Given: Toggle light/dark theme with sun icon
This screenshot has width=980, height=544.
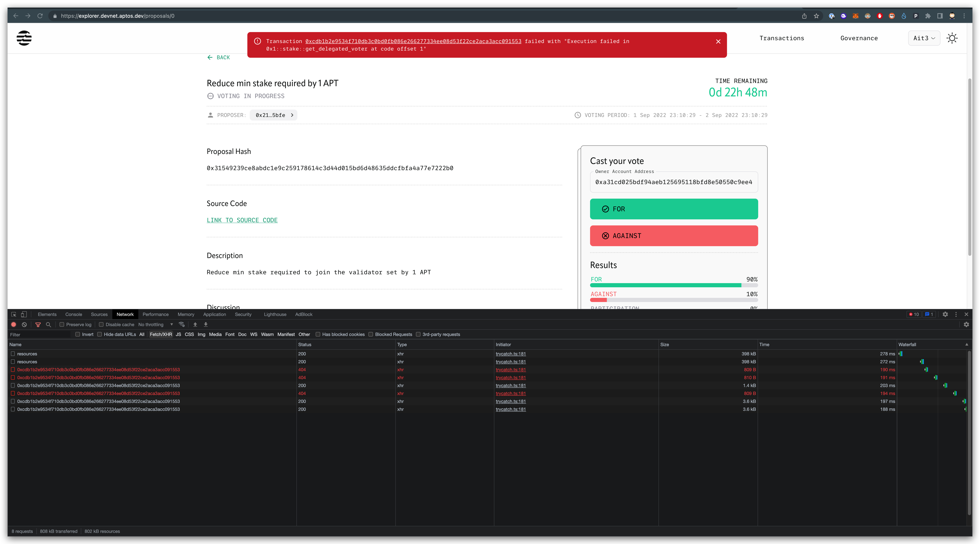Looking at the screenshot, I should point(952,38).
